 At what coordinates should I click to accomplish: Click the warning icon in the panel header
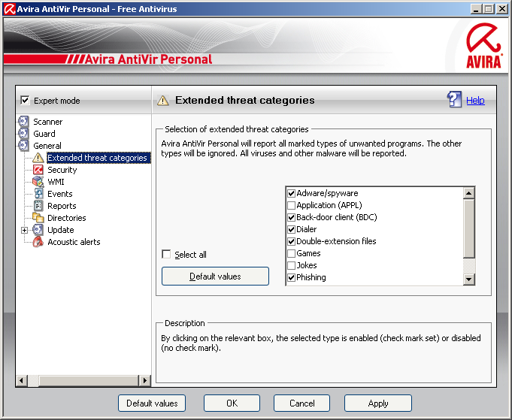pyautogui.click(x=163, y=101)
